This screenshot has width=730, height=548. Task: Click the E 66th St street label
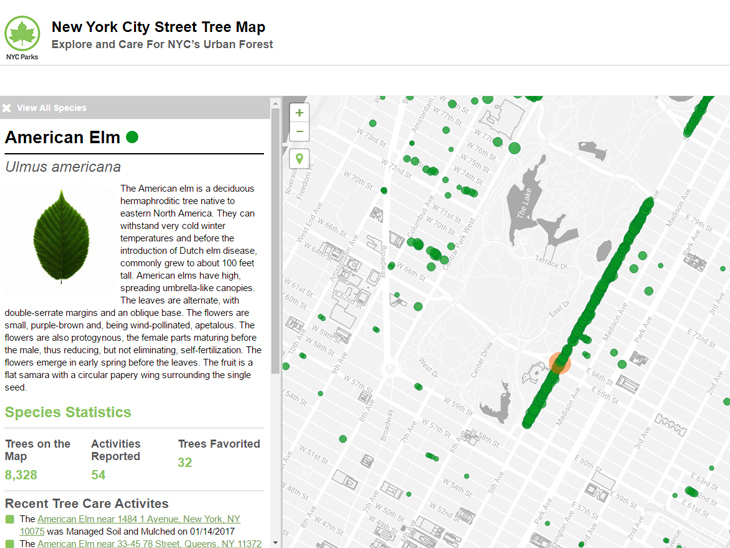(599, 377)
